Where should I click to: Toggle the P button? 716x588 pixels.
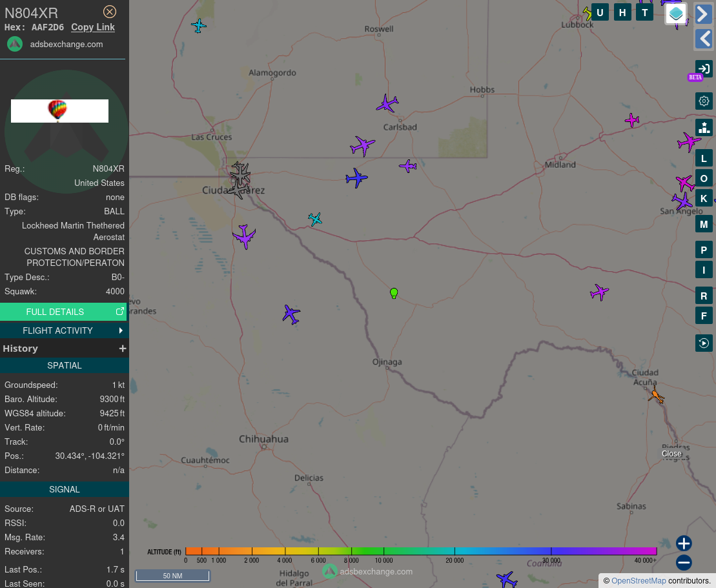704,250
